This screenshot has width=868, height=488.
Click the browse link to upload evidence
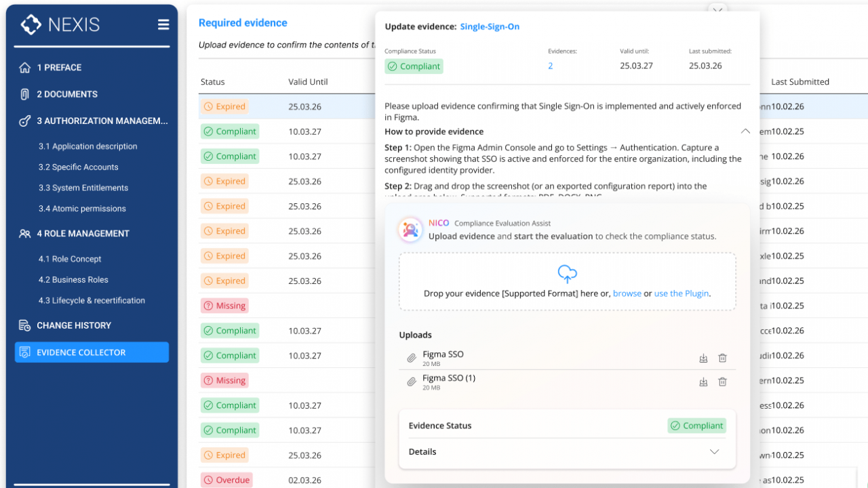627,293
